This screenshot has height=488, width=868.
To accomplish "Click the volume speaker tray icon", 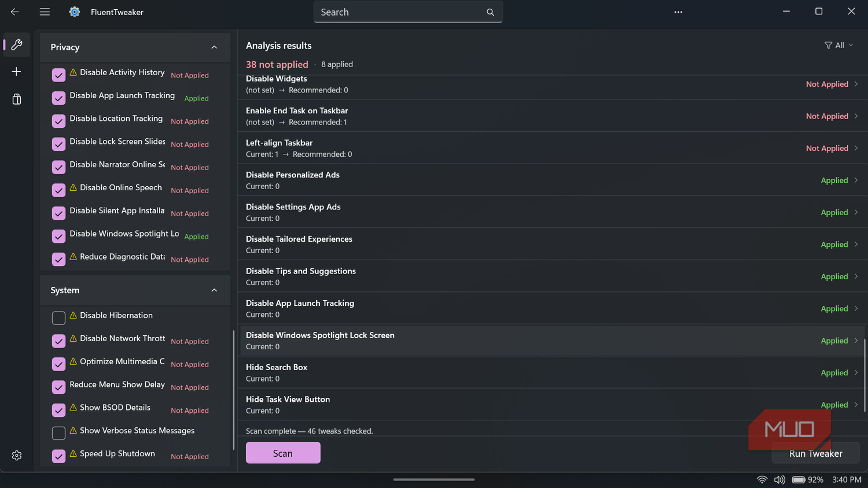I will (x=779, y=480).
